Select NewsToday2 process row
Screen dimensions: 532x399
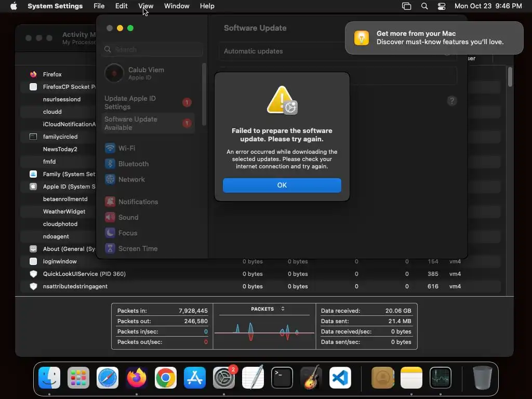click(x=60, y=149)
